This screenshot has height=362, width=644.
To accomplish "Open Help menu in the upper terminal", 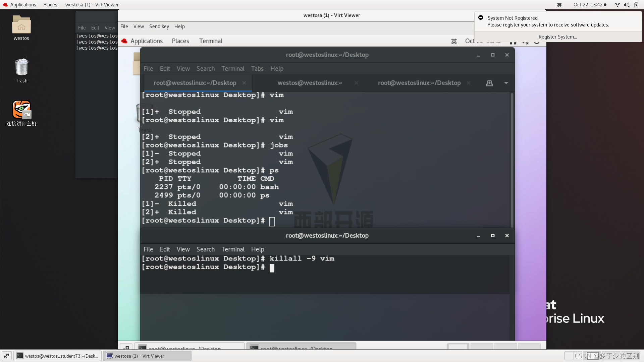I will [x=277, y=69].
